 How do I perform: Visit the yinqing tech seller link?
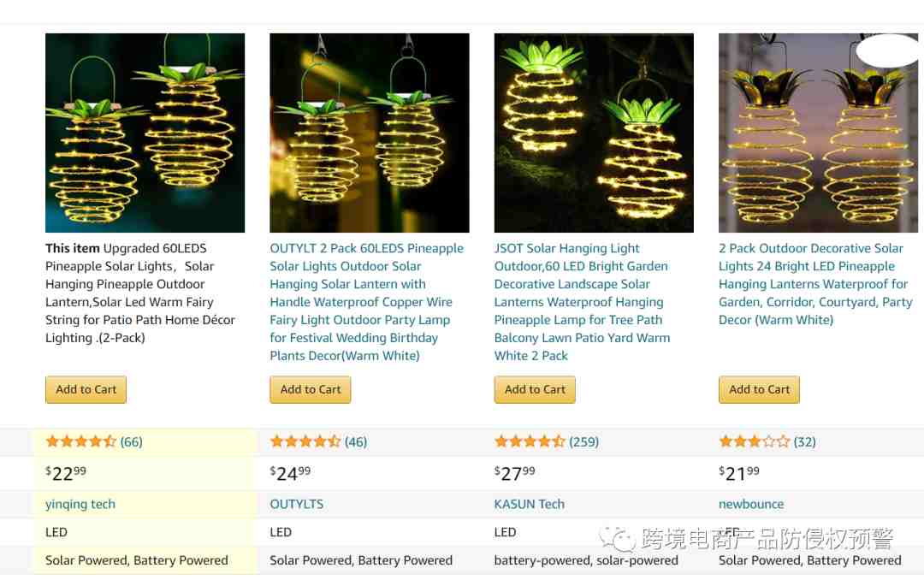(x=80, y=504)
